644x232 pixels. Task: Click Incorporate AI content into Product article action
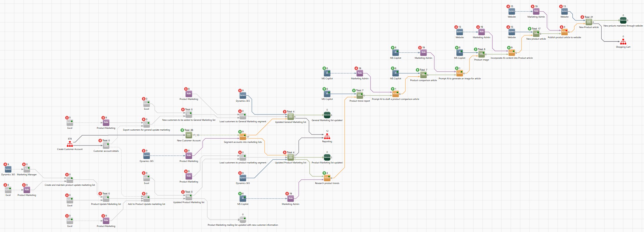(x=512, y=52)
